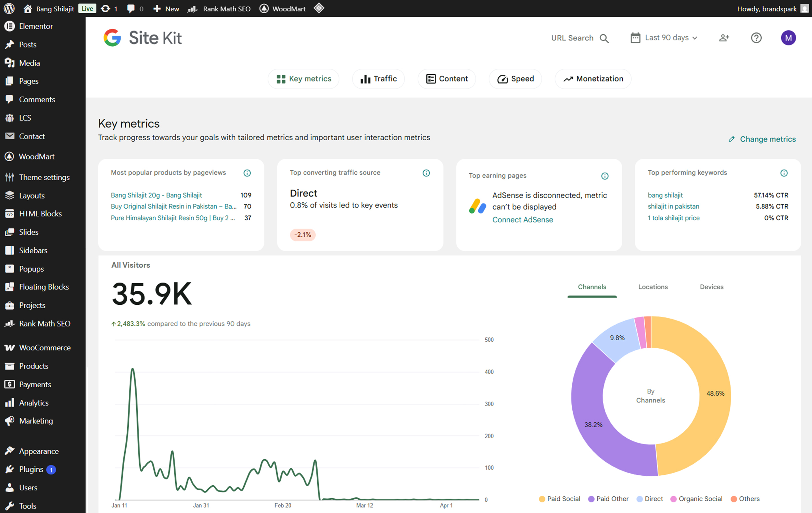Viewport: 812px width, 513px height.
Task: Click the add user sharing icon
Action: pos(724,38)
